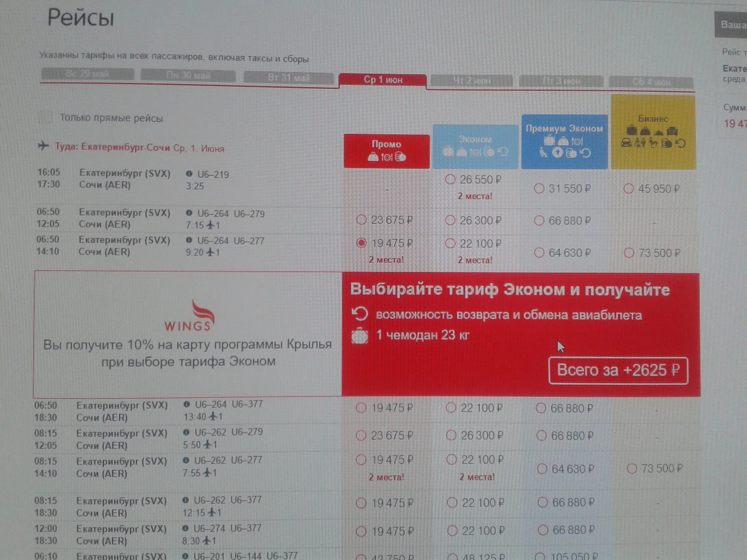Open info icon next to U6-264 U6-277

tap(189, 240)
